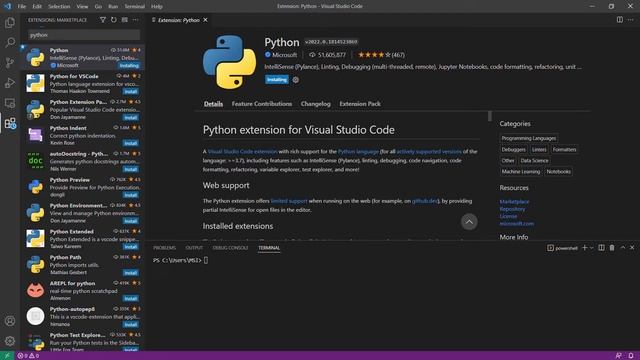Open the powershell terminal selector
Image resolution: width=640 pixels, height=360 pixels.
[562, 248]
